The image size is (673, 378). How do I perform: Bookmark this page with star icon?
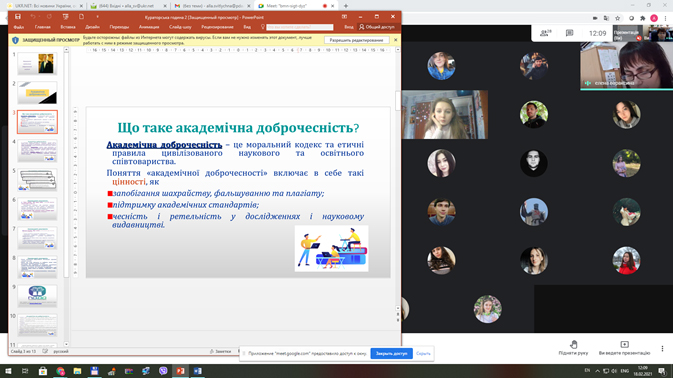pyautogui.click(x=618, y=18)
